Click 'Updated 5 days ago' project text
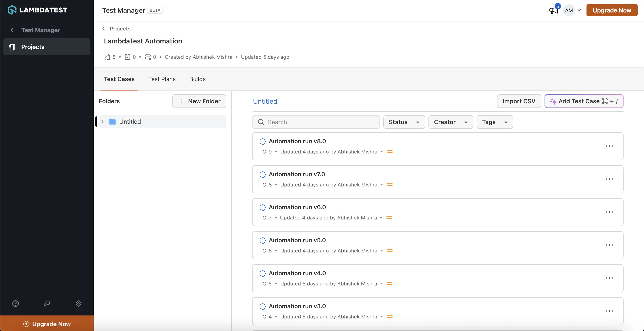Screen dimensions: 644x331 pyautogui.click(x=265, y=57)
